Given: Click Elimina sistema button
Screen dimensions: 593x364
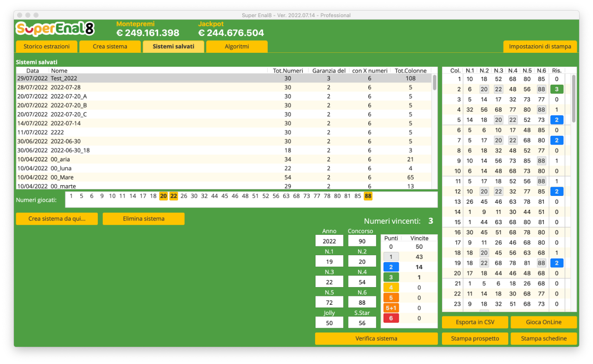Looking at the screenshot, I should click(x=144, y=219).
